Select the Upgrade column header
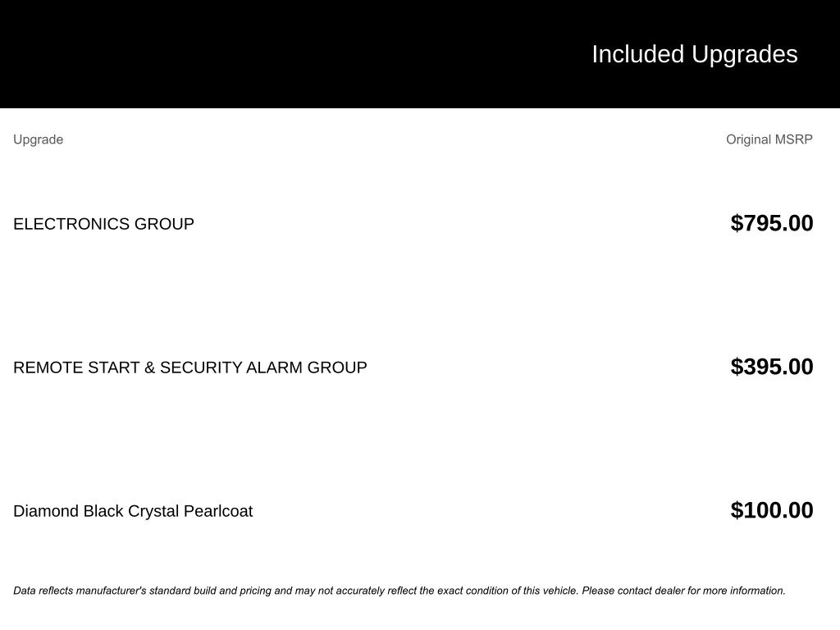The image size is (840, 630). [38, 139]
